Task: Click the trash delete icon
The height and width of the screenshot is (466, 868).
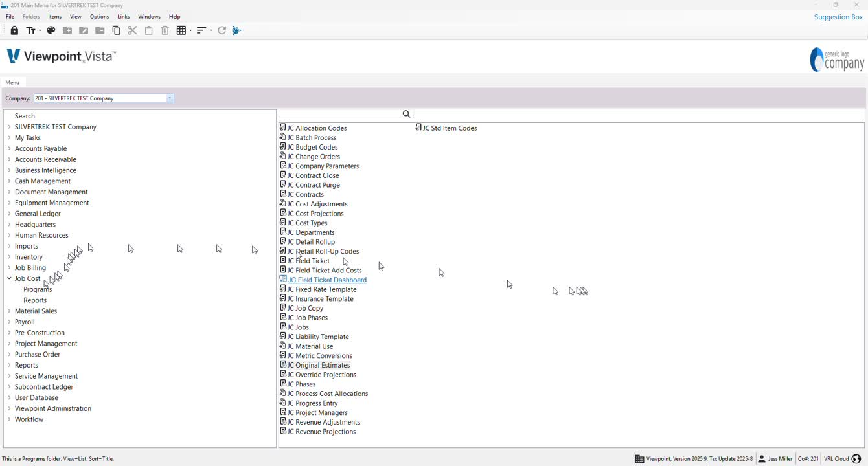Action: pos(165,30)
